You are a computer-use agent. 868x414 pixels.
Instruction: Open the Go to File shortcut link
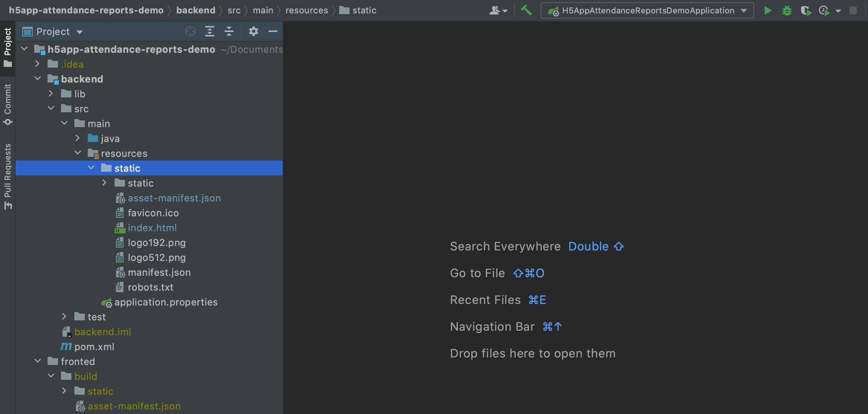477,273
